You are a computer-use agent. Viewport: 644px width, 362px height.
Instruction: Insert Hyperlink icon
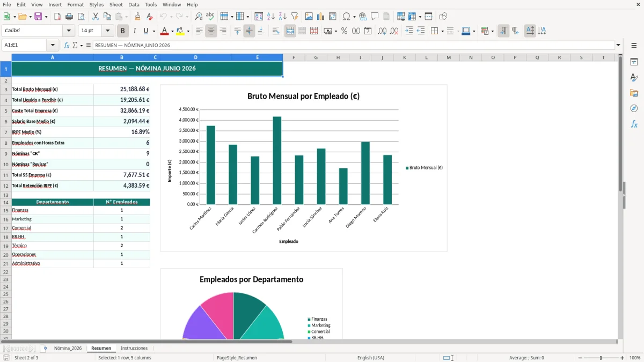tap(363, 17)
